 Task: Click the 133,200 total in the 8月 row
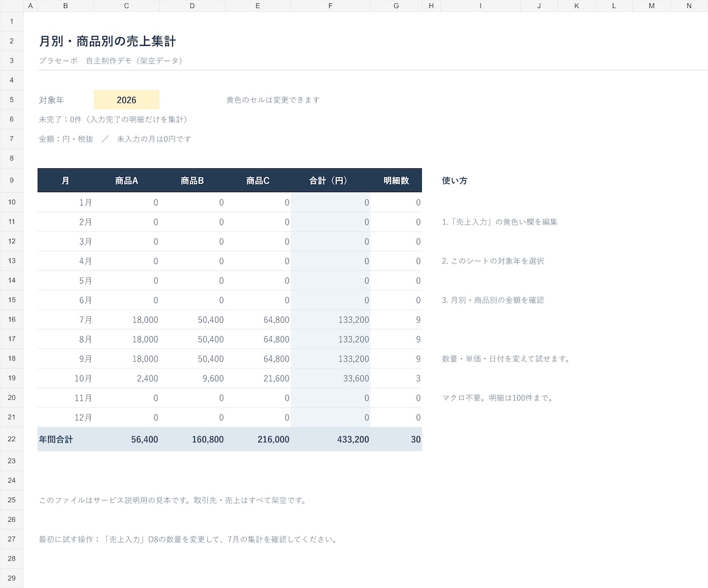click(330, 339)
